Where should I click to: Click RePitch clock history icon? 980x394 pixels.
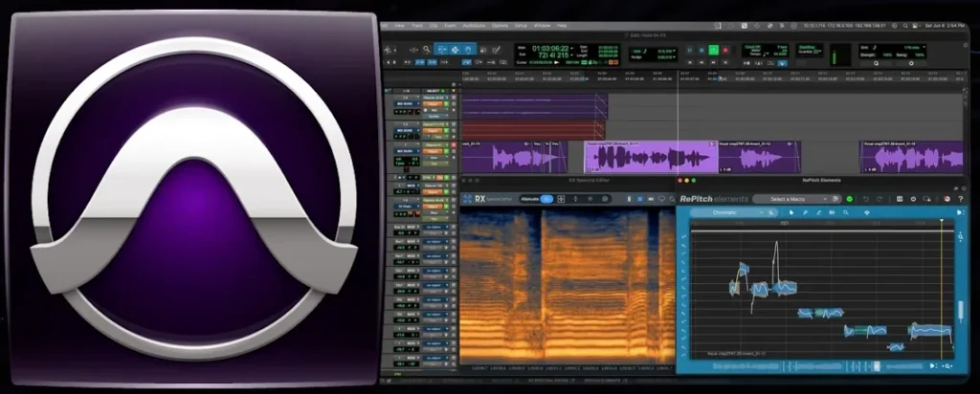(913, 199)
